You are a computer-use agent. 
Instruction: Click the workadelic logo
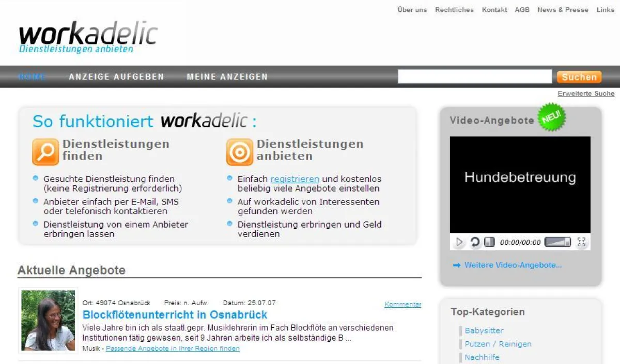(88, 37)
